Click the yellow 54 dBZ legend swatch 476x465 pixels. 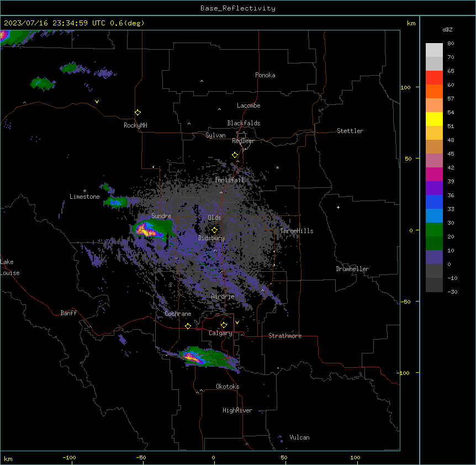point(434,119)
